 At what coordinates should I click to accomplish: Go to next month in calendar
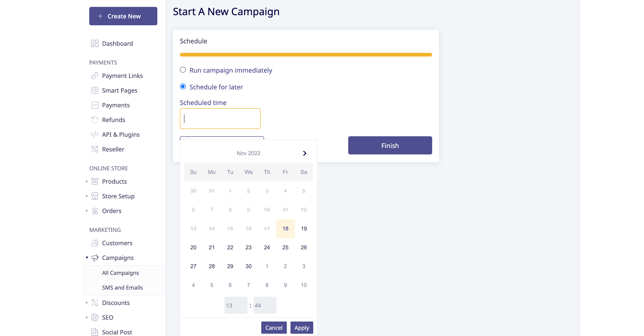304,153
